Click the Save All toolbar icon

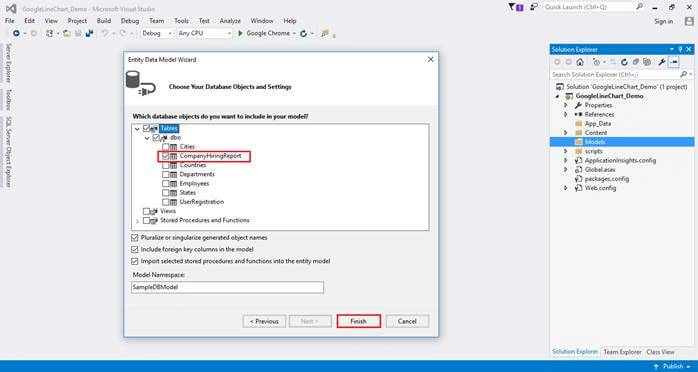point(89,33)
